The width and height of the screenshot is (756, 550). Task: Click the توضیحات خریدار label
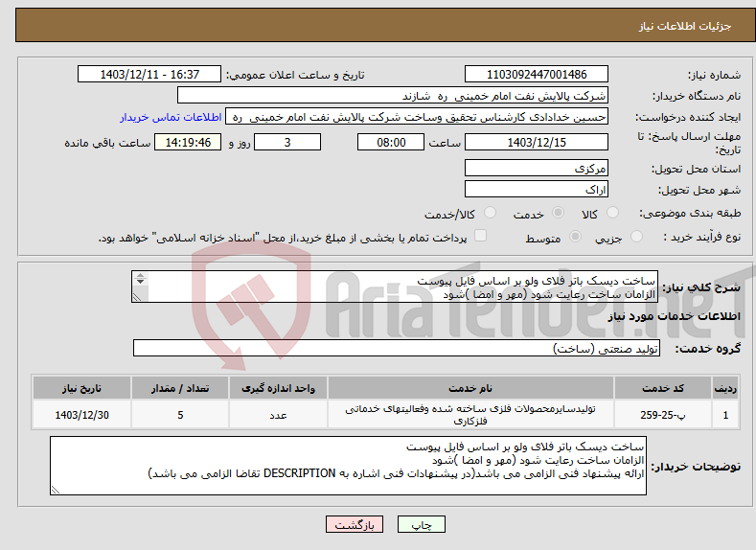[x=697, y=467]
